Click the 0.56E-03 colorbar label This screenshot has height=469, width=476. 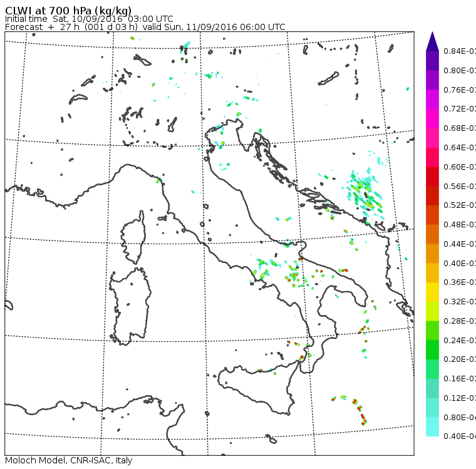460,186
